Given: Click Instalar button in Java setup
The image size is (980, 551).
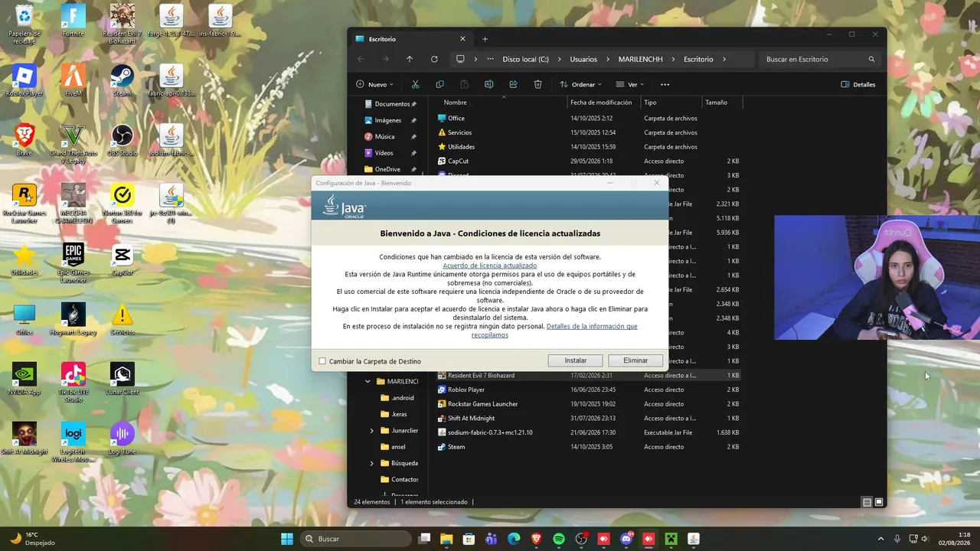Looking at the screenshot, I should [576, 360].
